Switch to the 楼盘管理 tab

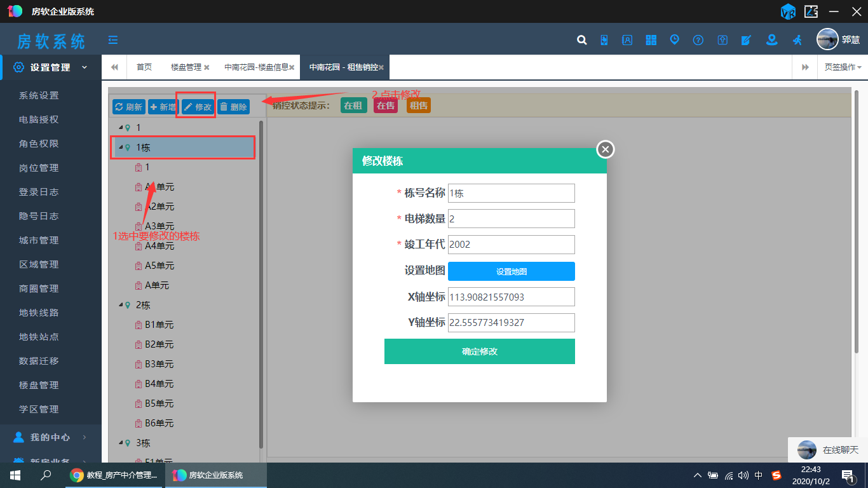tap(186, 67)
